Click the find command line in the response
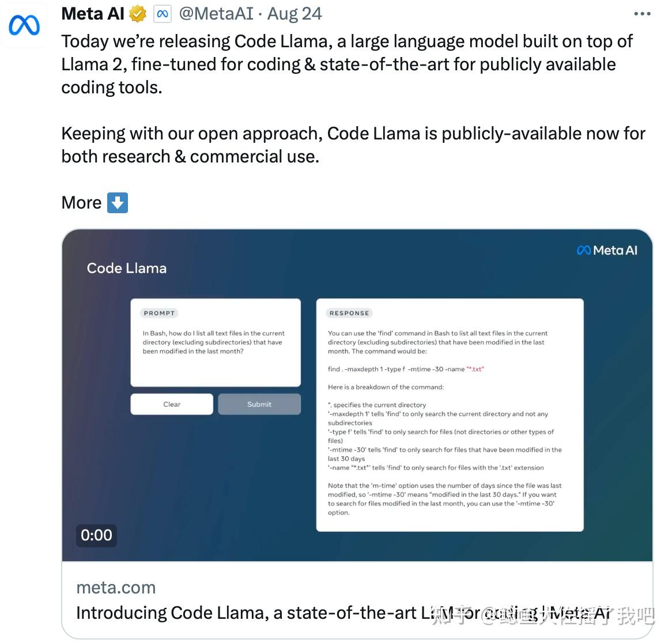 click(406, 369)
